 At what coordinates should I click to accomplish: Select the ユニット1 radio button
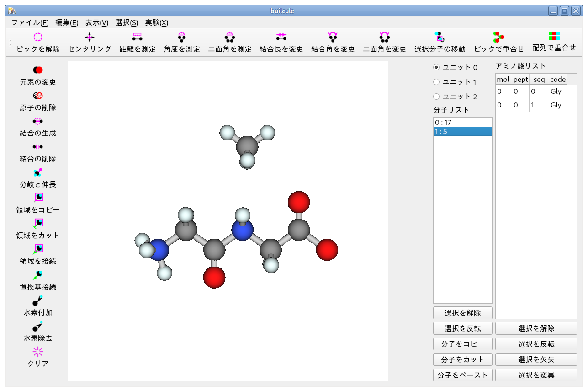(437, 82)
